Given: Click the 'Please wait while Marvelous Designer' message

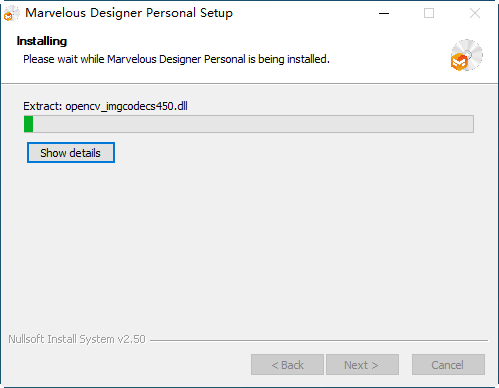Looking at the screenshot, I should point(176,59).
